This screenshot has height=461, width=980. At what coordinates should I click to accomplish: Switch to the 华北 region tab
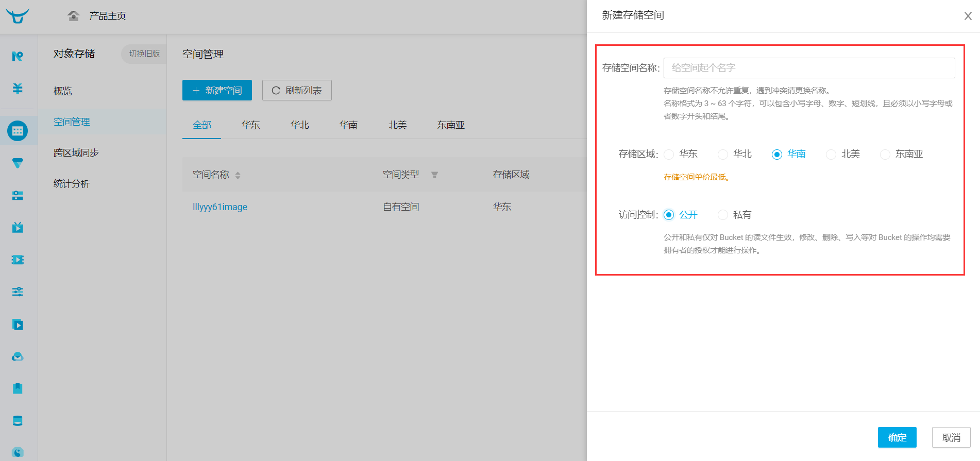coord(300,125)
